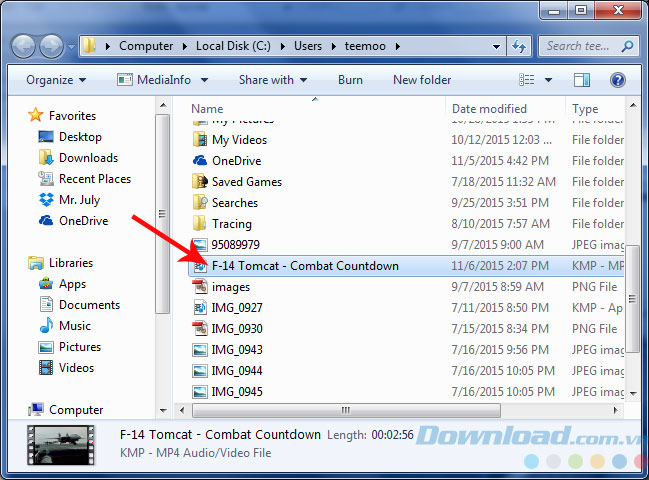Click the Back navigation arrow button

(x=24, y=46)
